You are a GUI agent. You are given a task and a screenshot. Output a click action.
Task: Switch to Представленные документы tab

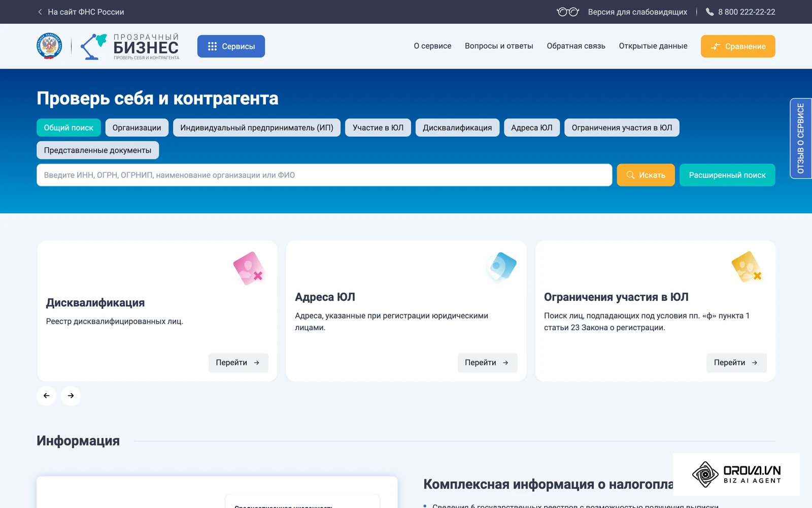97,150
